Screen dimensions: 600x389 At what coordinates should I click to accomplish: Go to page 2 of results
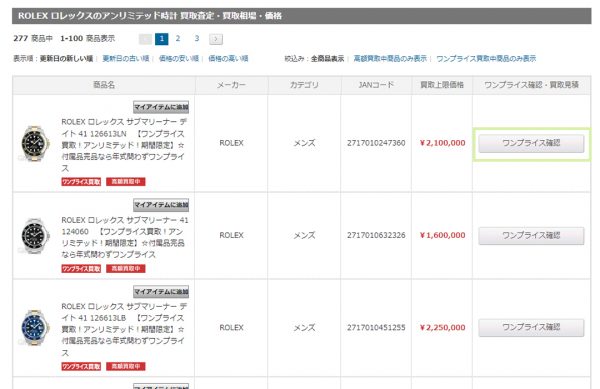178,39
